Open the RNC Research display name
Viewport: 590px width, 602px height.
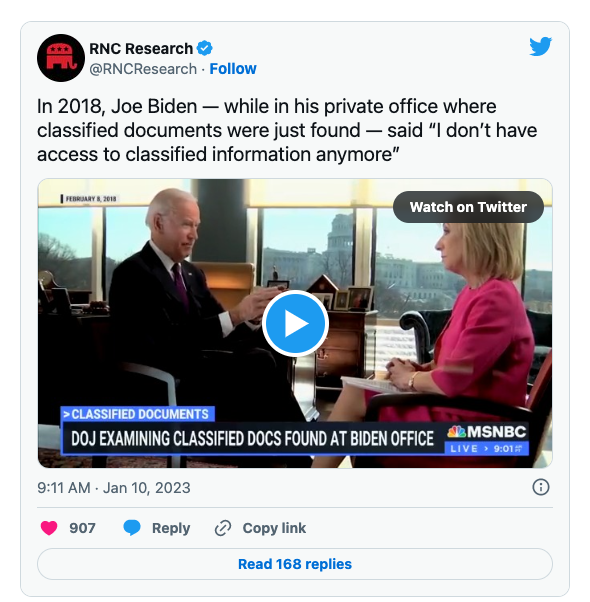(x=141, y=49)
